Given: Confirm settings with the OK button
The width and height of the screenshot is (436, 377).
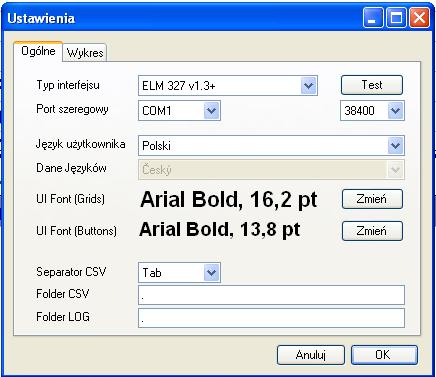Looking at the screenshot, I should 384,355.
